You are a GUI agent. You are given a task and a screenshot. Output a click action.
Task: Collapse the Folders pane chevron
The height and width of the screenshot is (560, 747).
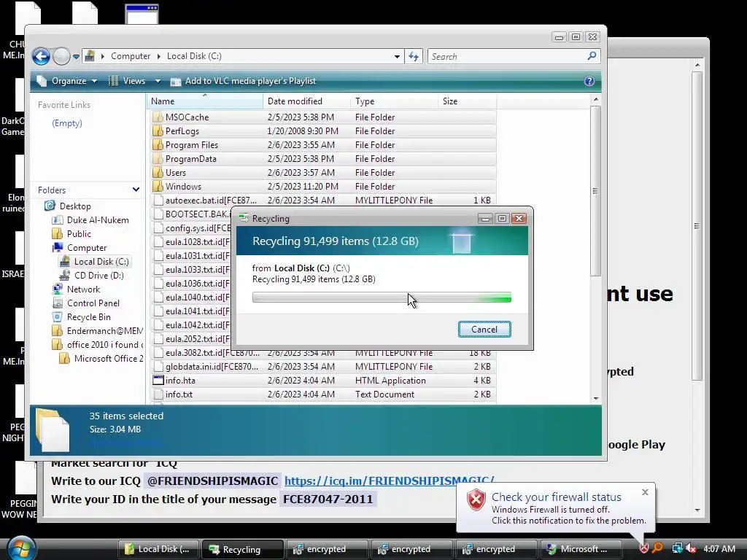pyautogui.click(x=136, y=190)
